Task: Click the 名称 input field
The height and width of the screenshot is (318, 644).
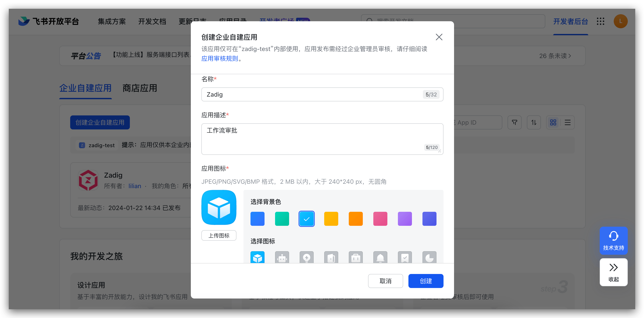Action: point(313,94)
